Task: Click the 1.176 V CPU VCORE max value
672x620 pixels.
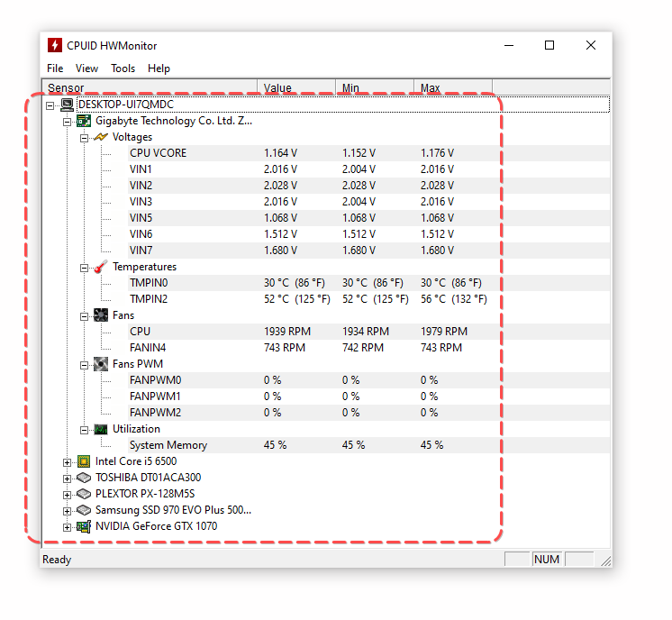Action: click(437, 153)
